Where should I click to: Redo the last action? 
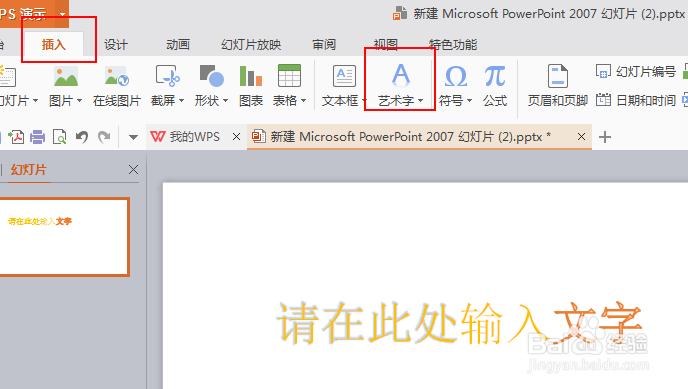click(104, 137)
